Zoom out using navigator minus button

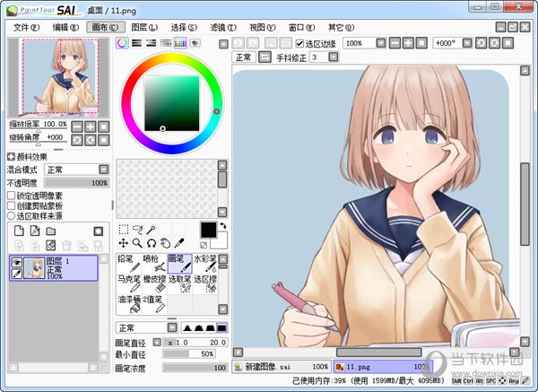(77, 126)
